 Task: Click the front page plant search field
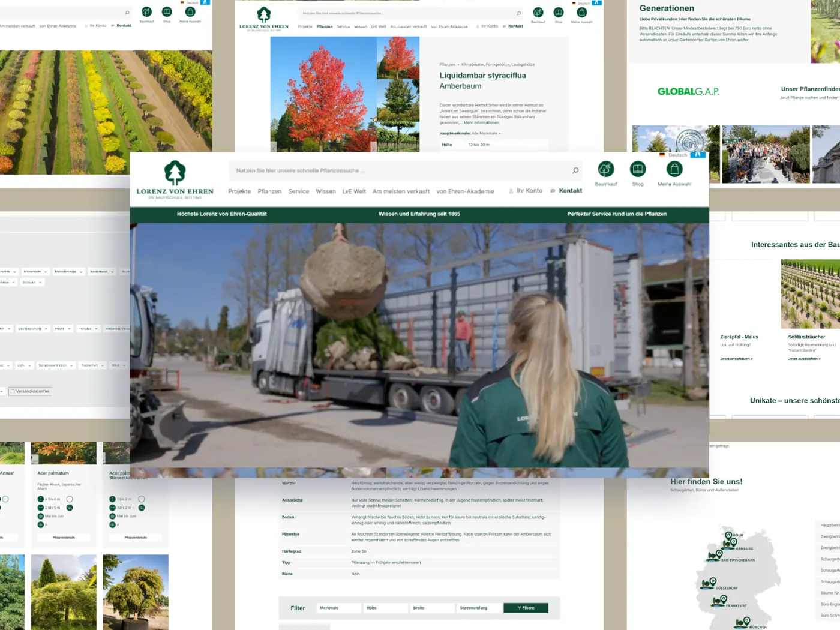pyautogui.click(x=405, y=170)
